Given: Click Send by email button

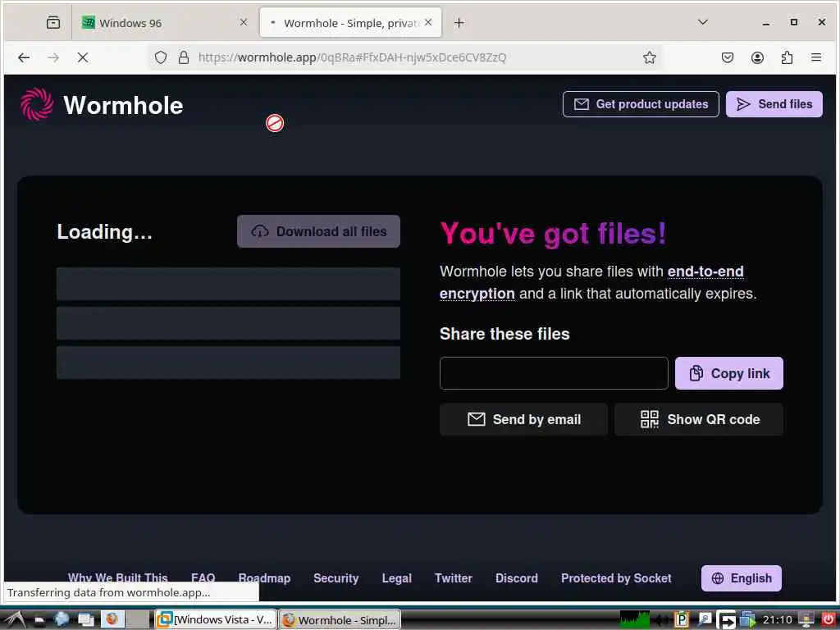Looking at the screenshot, I should coord(523,419).
